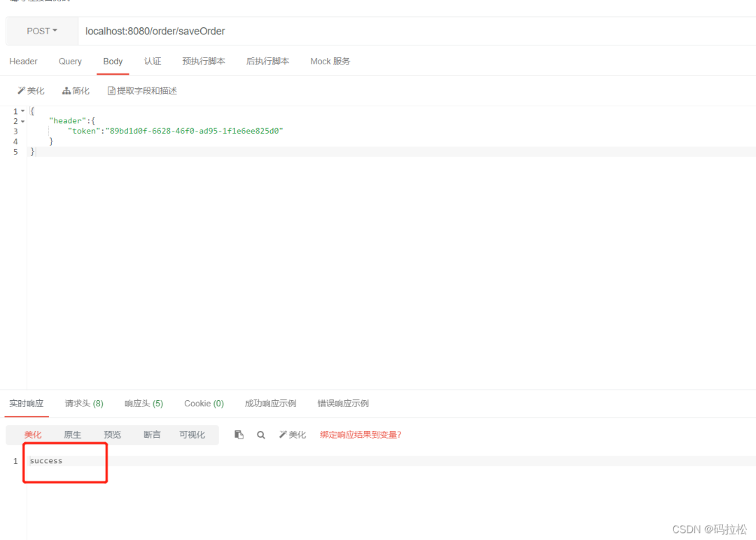Click the 简化 simplify button
This screenshot has height=540, width=756.
coord(76,90)
